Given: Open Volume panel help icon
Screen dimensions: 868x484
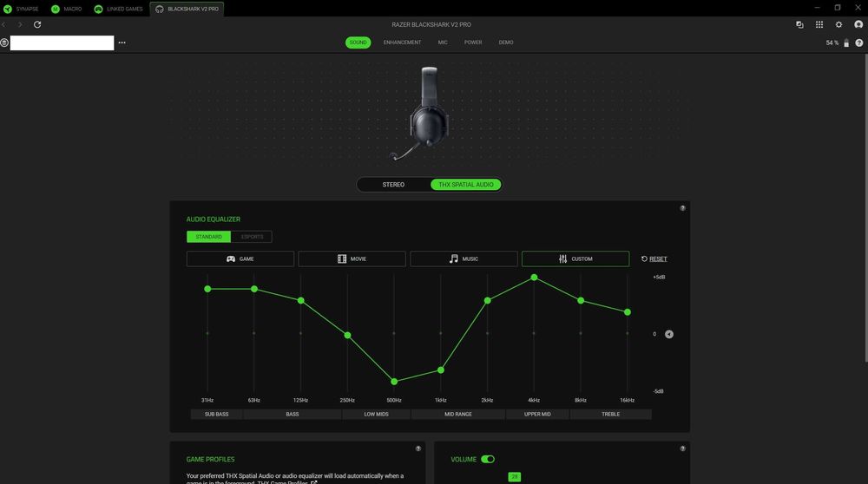Looking at the screenshot, I should pos(682,448).
